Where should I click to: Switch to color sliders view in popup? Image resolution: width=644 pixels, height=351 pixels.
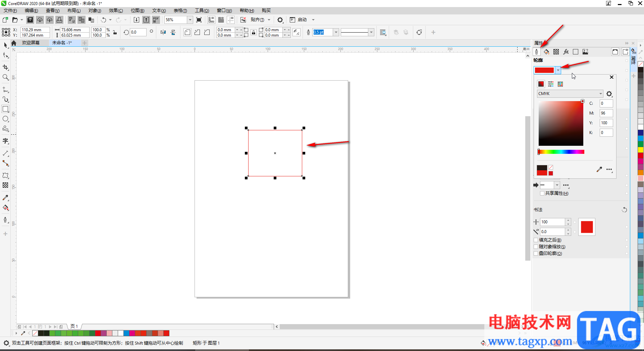click(551, 84)
